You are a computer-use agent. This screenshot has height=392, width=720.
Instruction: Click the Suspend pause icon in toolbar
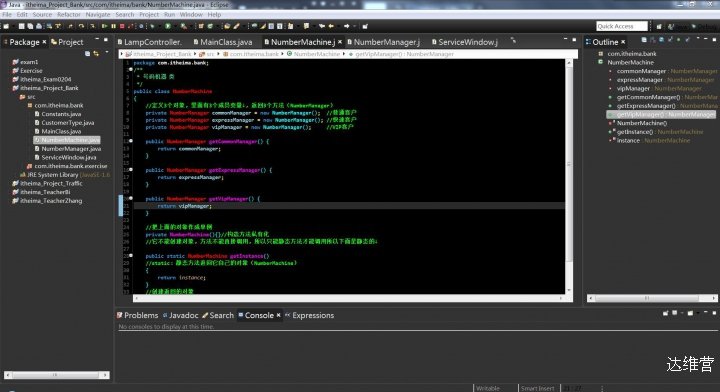[113, 26]
